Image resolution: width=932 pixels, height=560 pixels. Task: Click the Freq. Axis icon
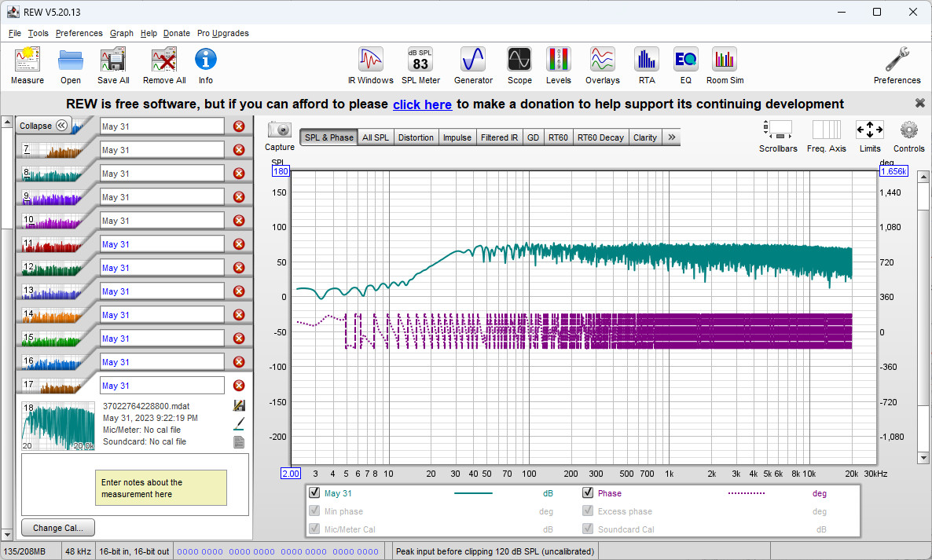click(x=826, y=130)
